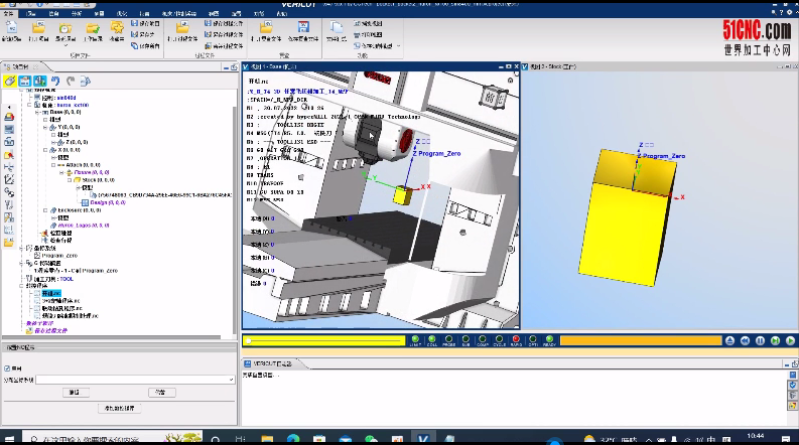Open the dropdown in the lower-left configuration panel

click(x=231, y=380)
